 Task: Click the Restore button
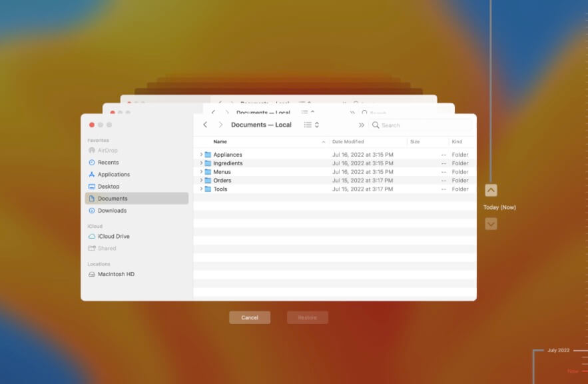point(307,317)
